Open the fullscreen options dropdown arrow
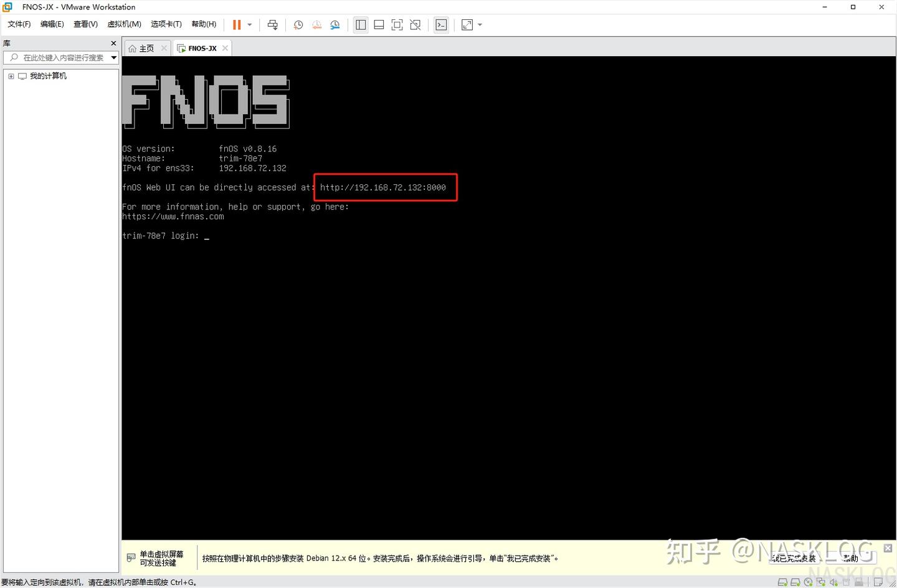Image resolution: width=897 pixels, height=588 pixels. [478, 24]
